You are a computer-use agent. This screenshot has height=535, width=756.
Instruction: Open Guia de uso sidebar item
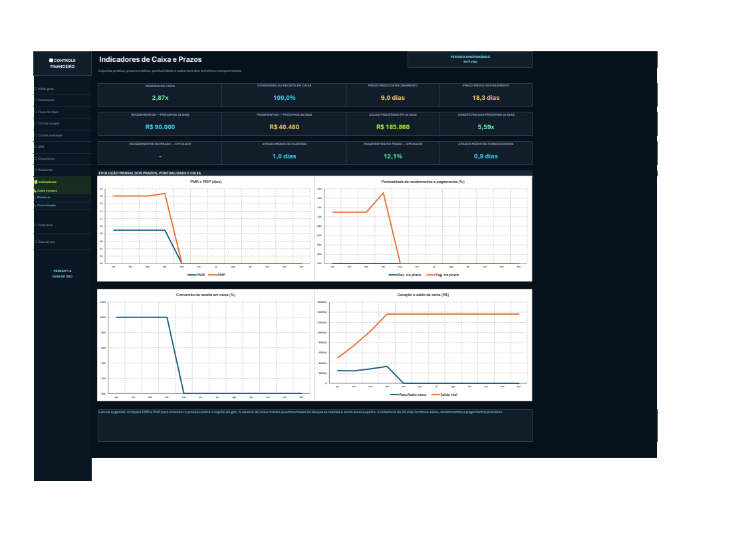[63, 242]
